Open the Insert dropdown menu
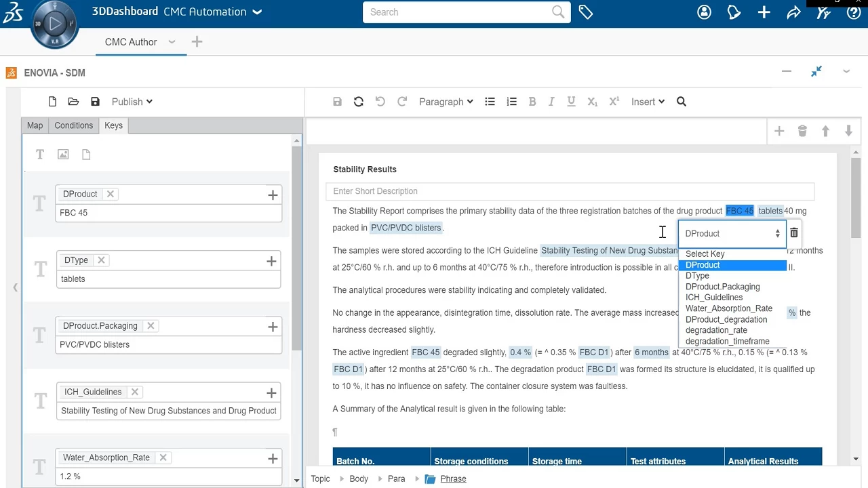This screenshot has width=868, height=488. 648,102
